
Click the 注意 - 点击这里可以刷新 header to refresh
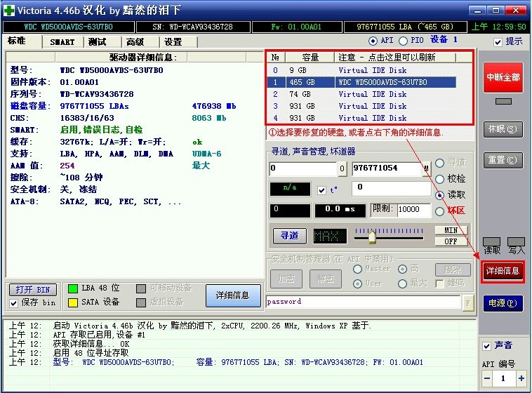pyautogui.click(x=395, y=58)
